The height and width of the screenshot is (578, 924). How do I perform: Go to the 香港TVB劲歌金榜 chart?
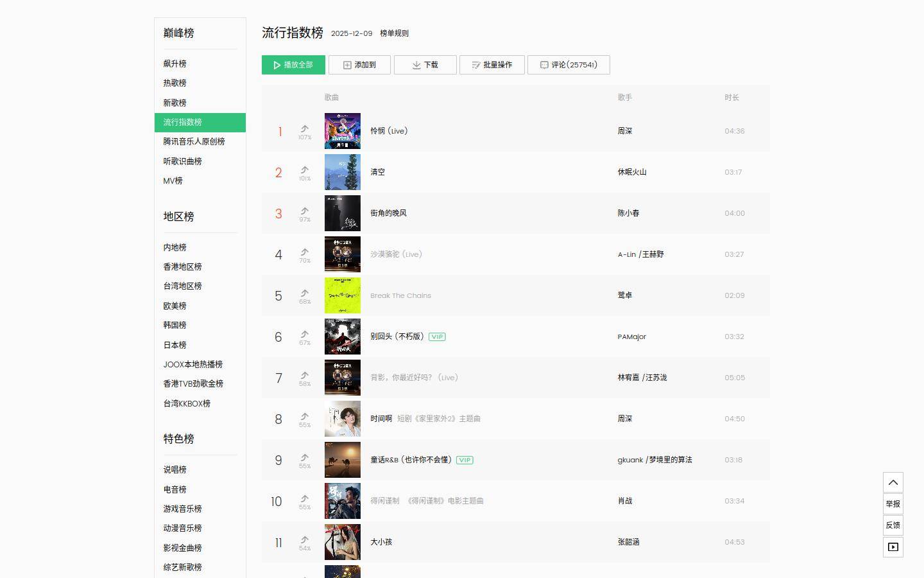[x=193, y=383]
